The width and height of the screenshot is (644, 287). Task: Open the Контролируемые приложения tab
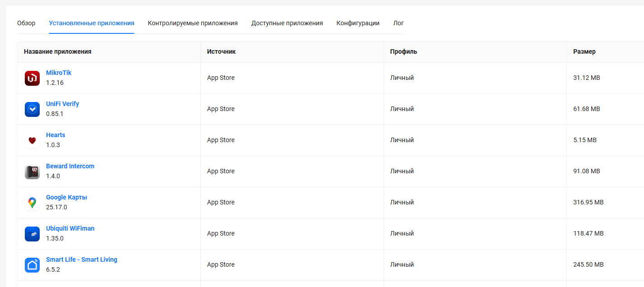point(193,23)
